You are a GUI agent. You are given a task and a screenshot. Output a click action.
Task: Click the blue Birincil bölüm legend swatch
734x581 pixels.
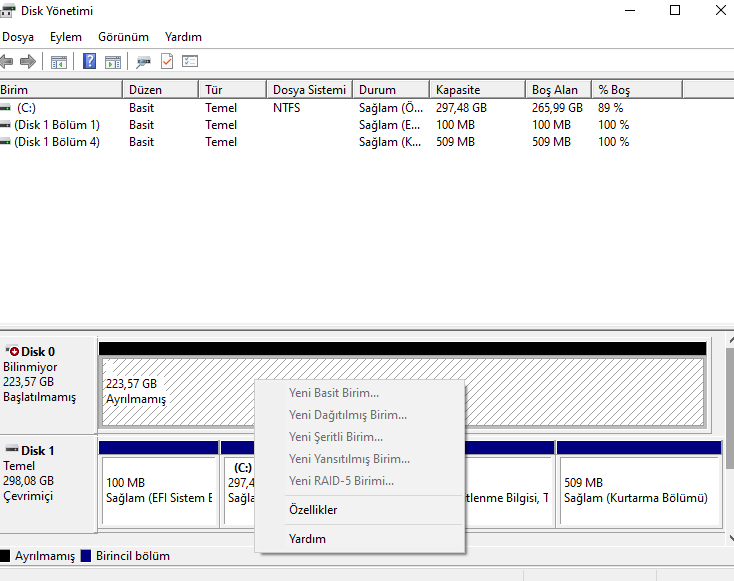tap(86, 556)
